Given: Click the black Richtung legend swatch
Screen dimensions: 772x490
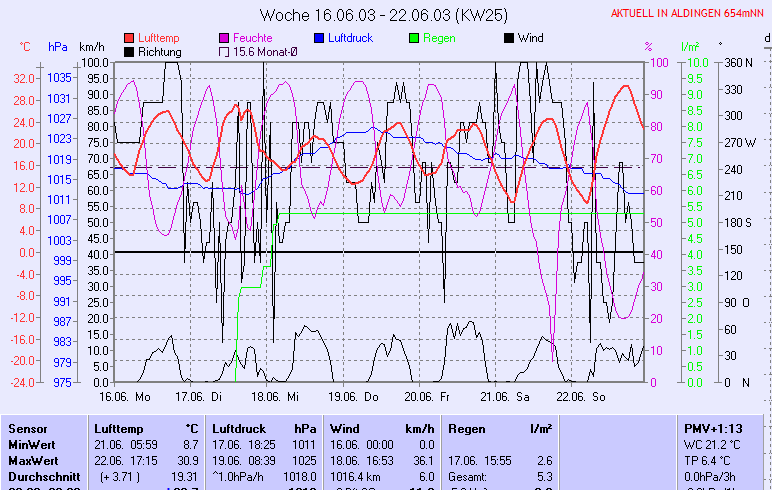Looking at the screenshot, I should point(129,51).
